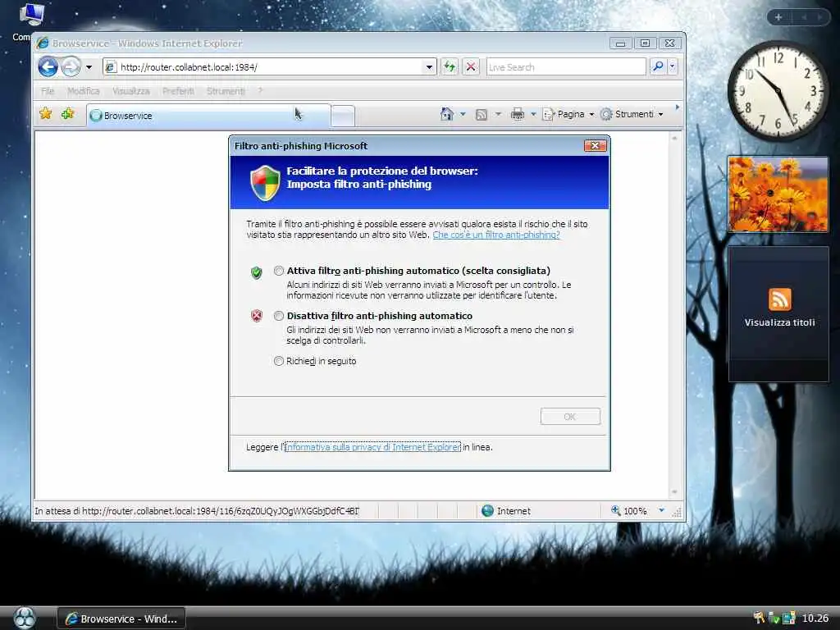Click the Refresh page icon
Viewport: 840px width, 630px height.
pos(450,67)
